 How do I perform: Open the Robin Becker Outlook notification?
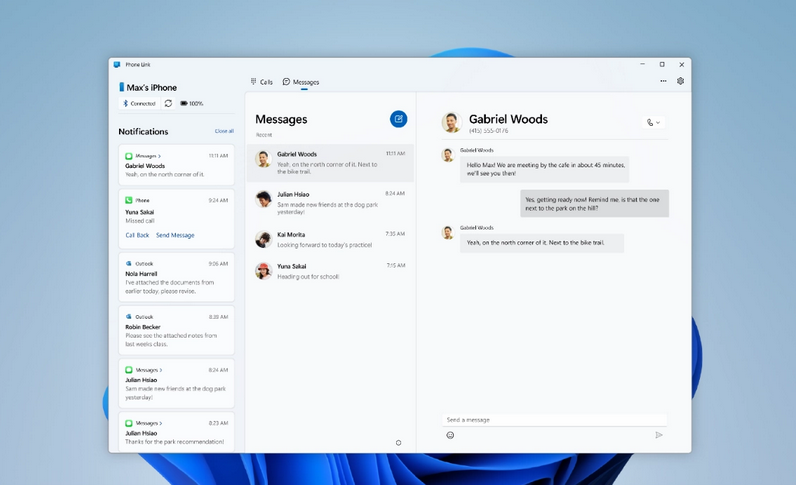coord(176,330)
